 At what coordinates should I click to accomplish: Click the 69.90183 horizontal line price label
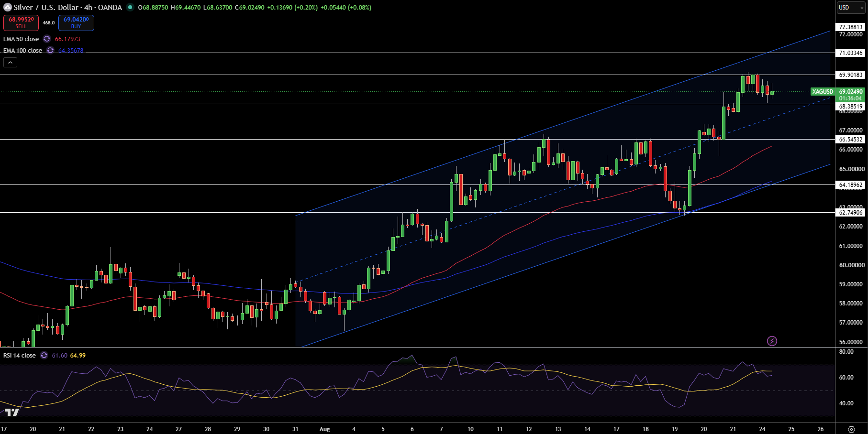(x=851, y=75)
